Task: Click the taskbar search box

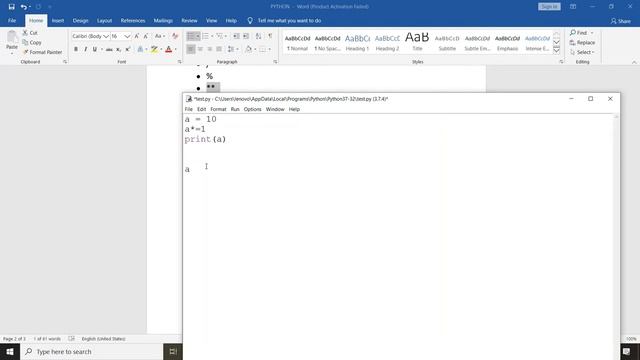Action: (x=91, y=351)
